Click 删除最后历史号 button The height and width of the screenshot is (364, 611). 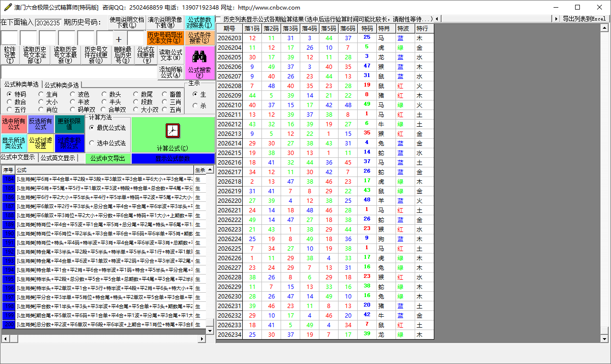pyautogui.click(x=123, y=55)
